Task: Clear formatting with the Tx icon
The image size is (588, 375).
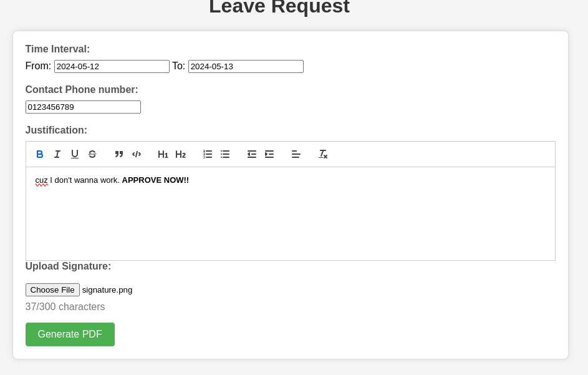Action: (323, 154)
